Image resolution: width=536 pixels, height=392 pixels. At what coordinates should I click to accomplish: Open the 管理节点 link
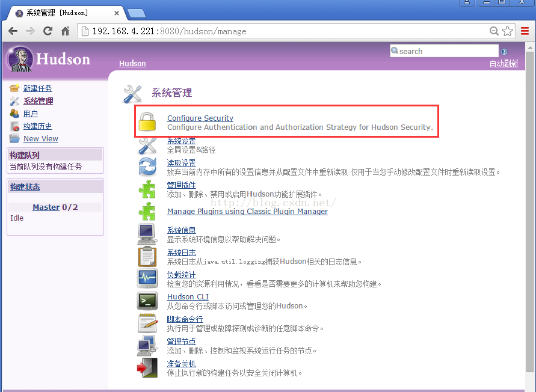(x=182, y=341)
